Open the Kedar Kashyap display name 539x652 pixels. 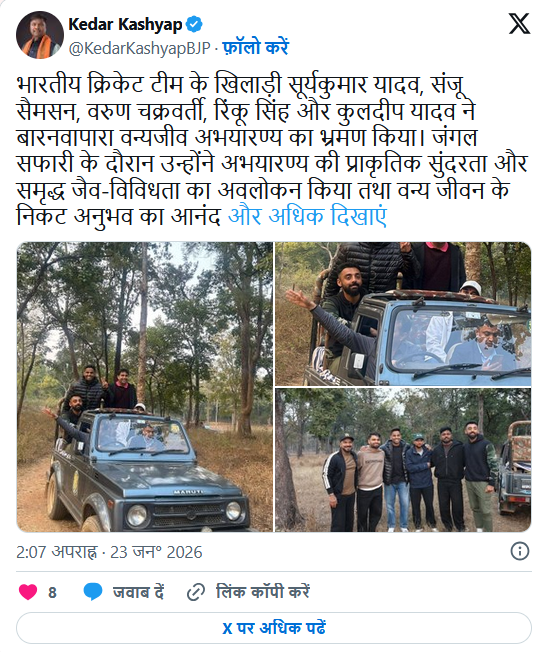coord(125,25)
